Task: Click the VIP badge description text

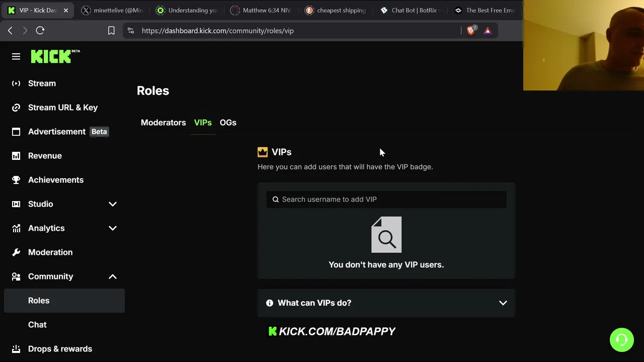Action: point(345,167)
